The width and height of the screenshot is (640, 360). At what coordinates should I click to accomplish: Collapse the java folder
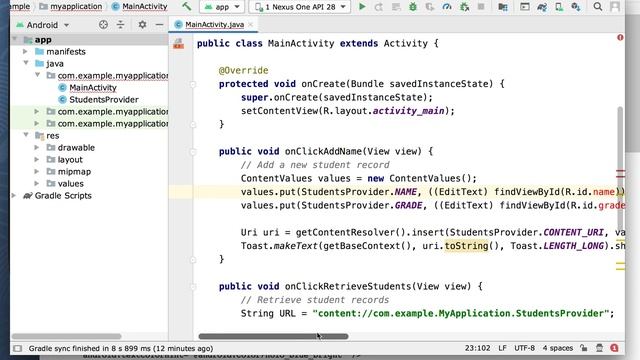(x=26, y=63)
